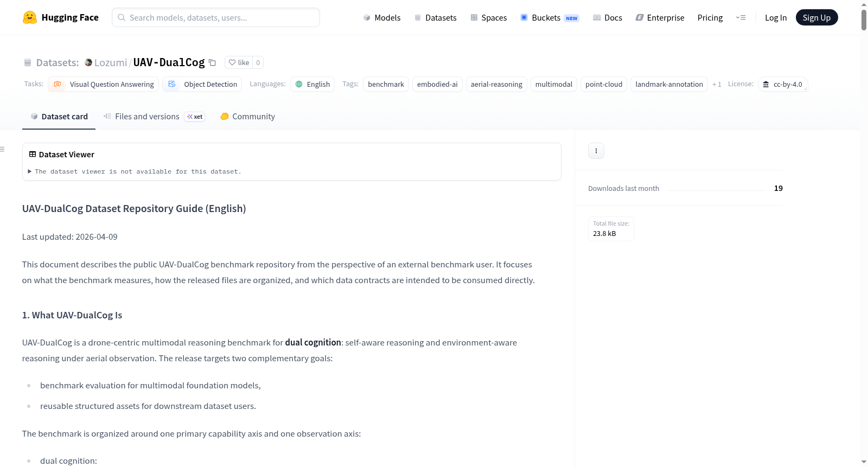Expand the dataset viewer not-available message
This screenshot has width=868, height=467.
[135, 171]
